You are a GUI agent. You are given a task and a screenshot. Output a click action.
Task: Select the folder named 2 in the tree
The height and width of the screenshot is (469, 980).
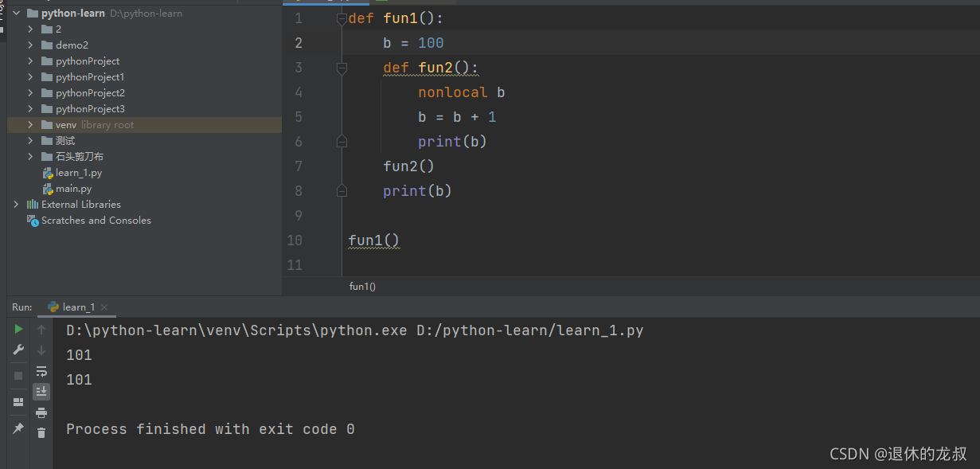[x=58, y=29]
